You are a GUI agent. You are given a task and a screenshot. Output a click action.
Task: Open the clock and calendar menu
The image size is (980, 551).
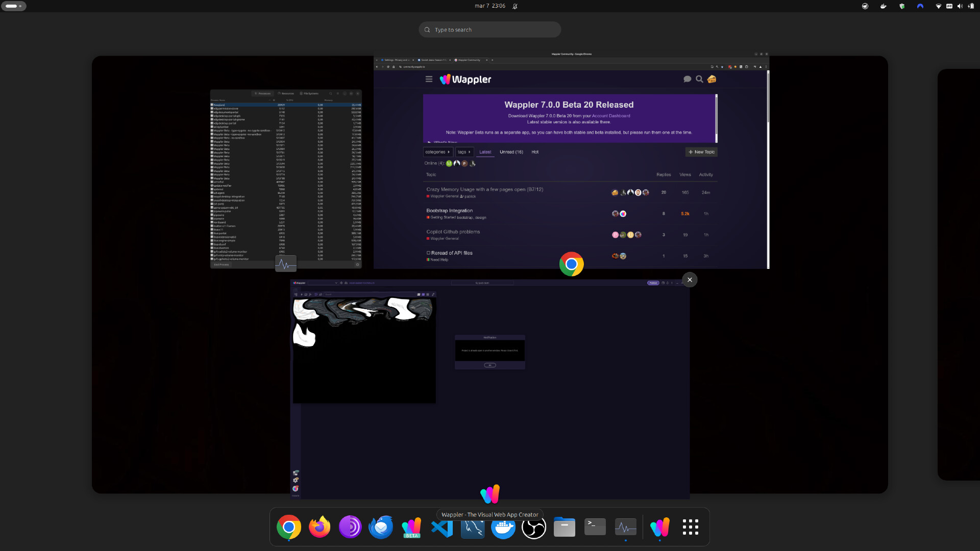pyautogui.click(x=490, y=6)
